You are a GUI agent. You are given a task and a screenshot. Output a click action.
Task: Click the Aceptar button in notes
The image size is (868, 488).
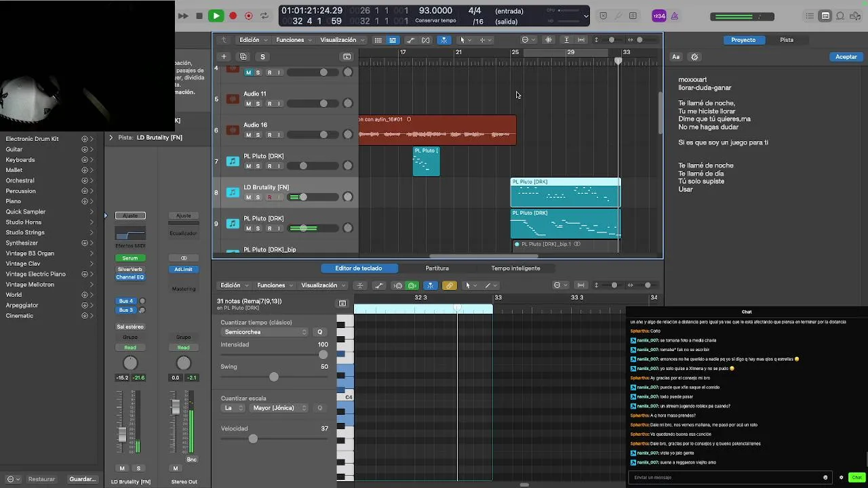846,57
